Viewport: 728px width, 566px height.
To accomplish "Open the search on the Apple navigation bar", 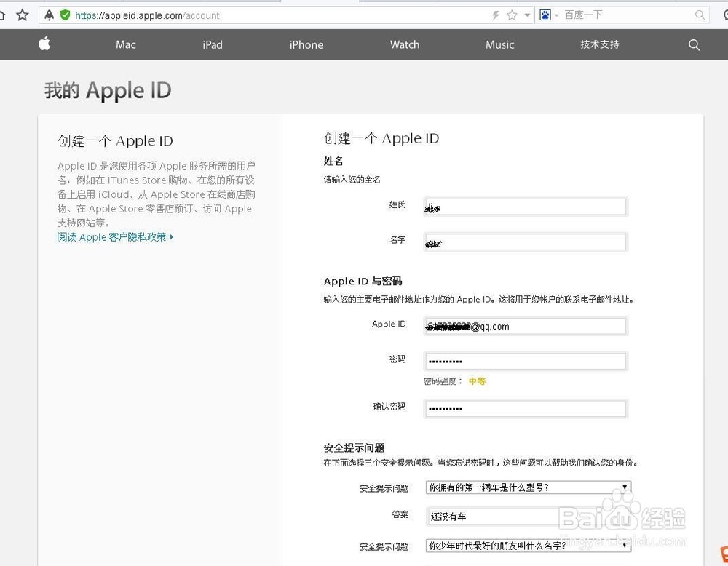I will [693, 44].
